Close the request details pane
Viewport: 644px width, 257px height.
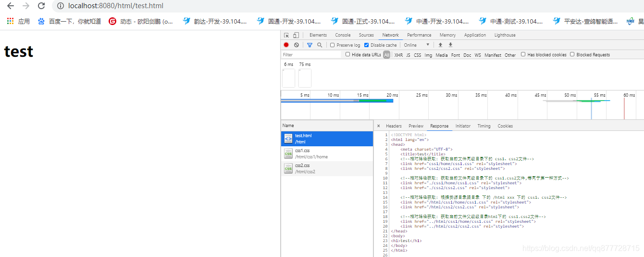click(x=378, y=126)
